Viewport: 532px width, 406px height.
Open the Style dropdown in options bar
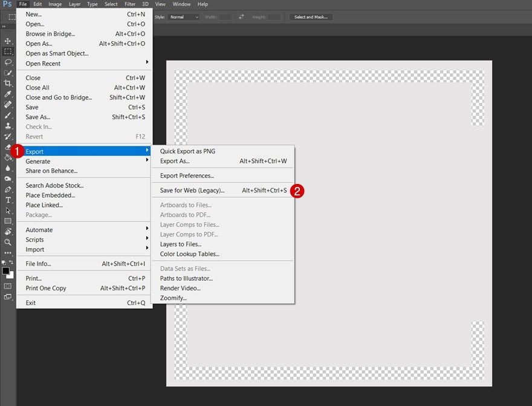coord(184,17)
